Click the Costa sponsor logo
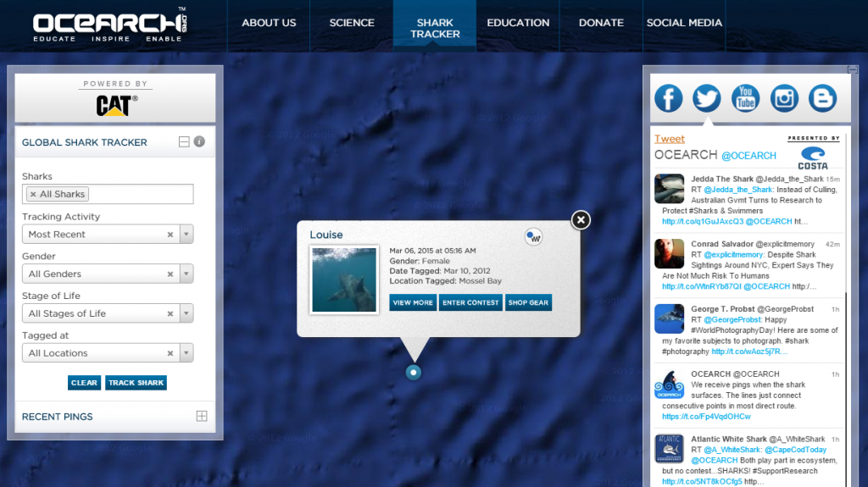This screenshot has height=487, width=868. (x=813, y=158)
